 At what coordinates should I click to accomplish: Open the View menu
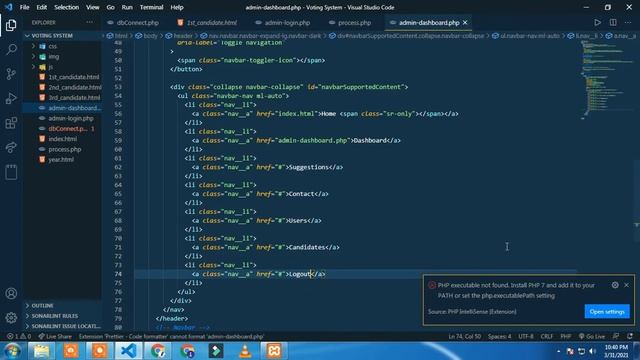coord(93,7)
